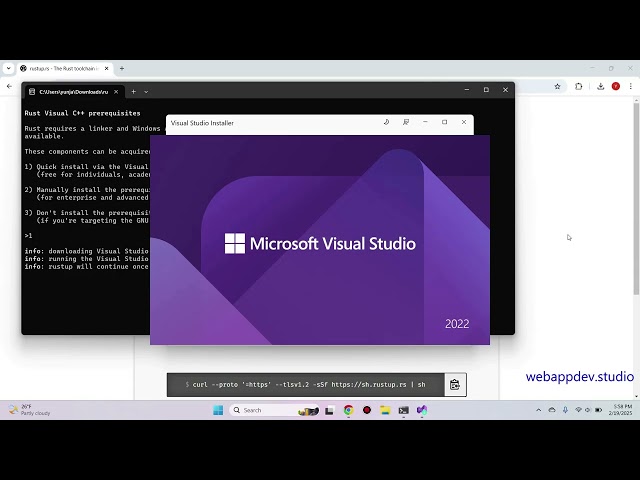Toggle the Visual Studio Installer theme moon icon
640x480 pixels.
click(386, 122)
